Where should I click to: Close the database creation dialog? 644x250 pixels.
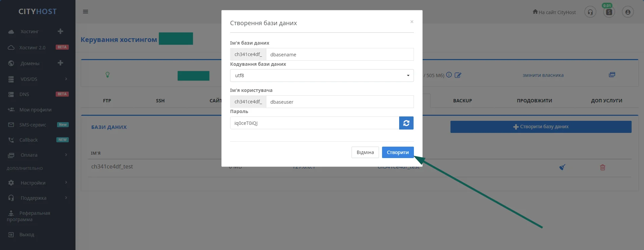click(x=412, y=22)
